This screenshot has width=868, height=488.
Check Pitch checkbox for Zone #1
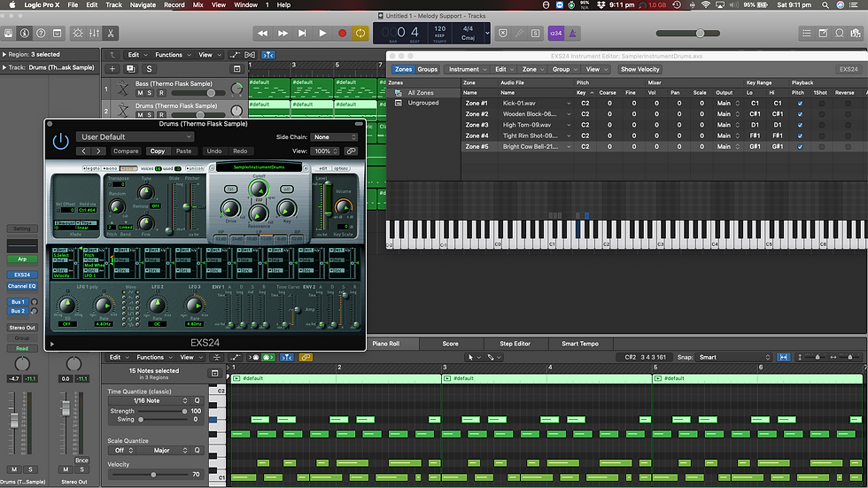(799, 104)
